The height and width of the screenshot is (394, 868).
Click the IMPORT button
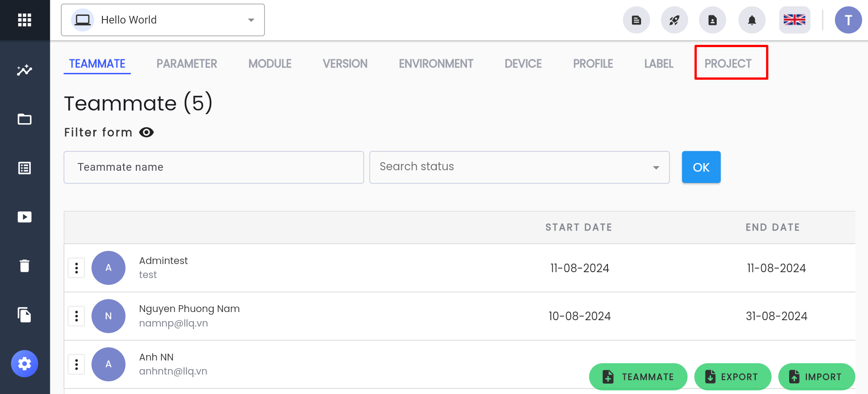tap(817, 377)
